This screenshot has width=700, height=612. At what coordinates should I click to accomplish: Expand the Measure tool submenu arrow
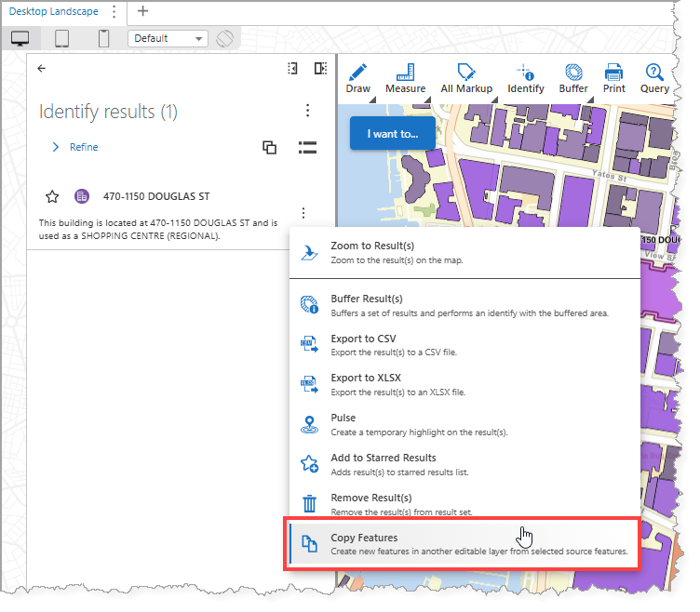click(427, 100)
